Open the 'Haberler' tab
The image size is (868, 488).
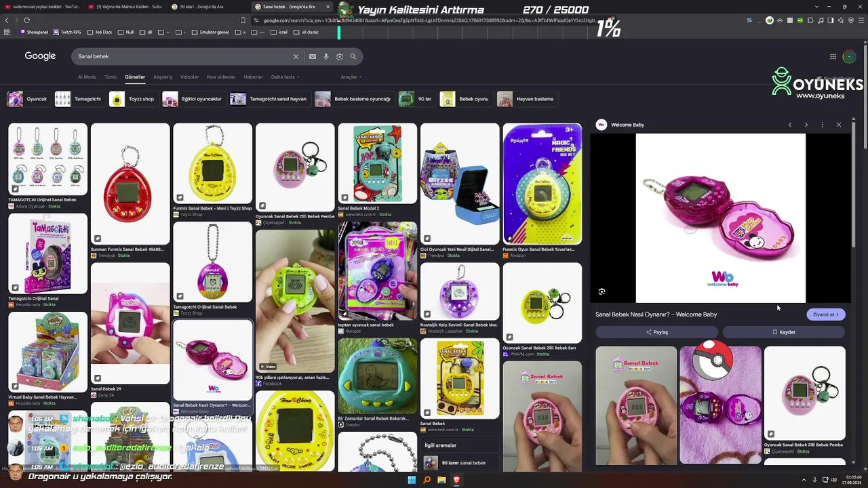(x=253, y=77)
